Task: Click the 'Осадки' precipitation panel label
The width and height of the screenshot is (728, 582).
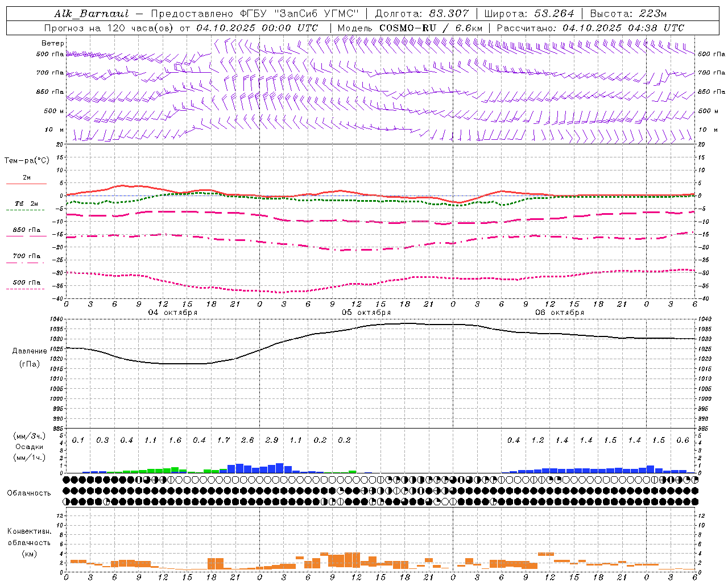Action: [x=30, y=447]
